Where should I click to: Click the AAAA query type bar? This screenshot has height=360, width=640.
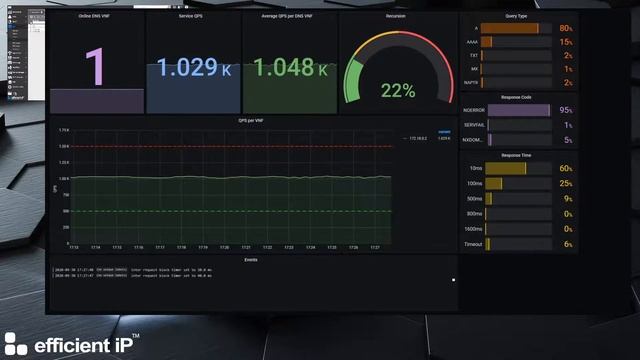[486, 42]
